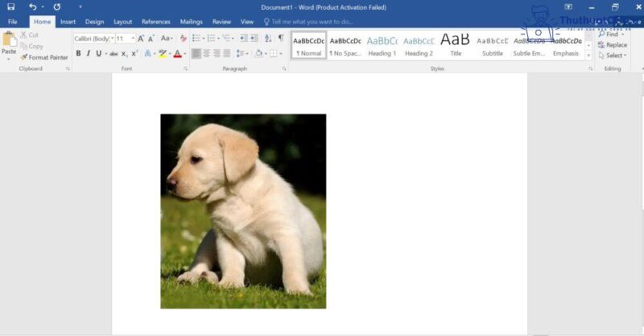Apply the yellow text highlight color

click(163, 53)
